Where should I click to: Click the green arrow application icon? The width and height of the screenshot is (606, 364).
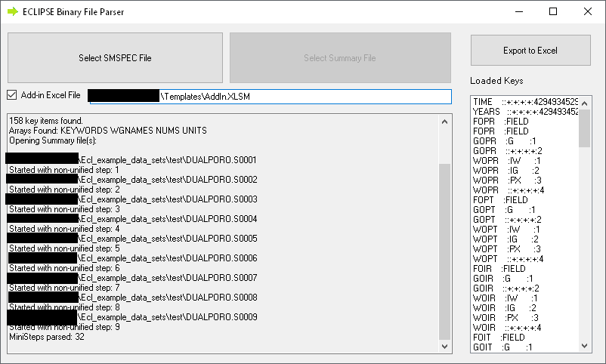coord(12,11)
